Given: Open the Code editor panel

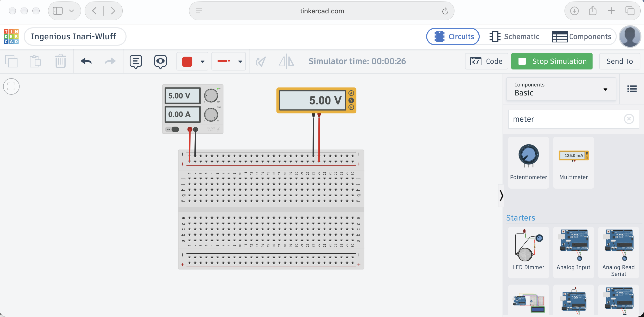Looking at the screenshot, I should click(x=486, y=61).
